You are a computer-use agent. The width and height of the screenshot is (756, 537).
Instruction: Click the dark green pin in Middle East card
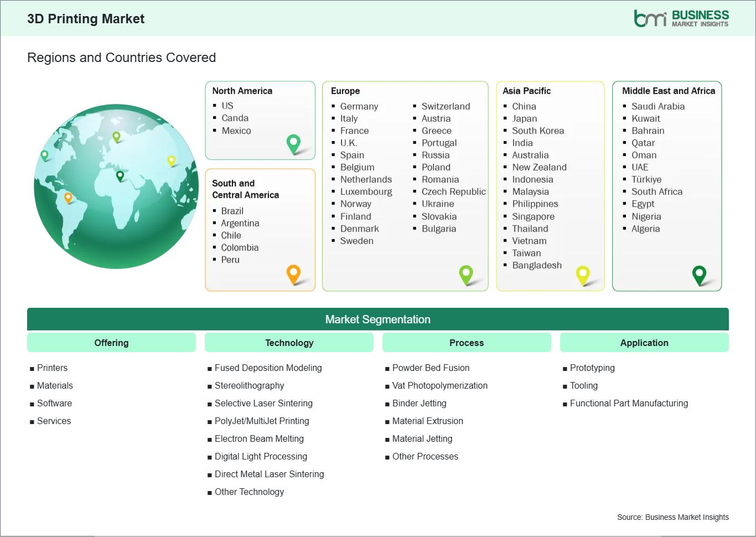point(700,274)
